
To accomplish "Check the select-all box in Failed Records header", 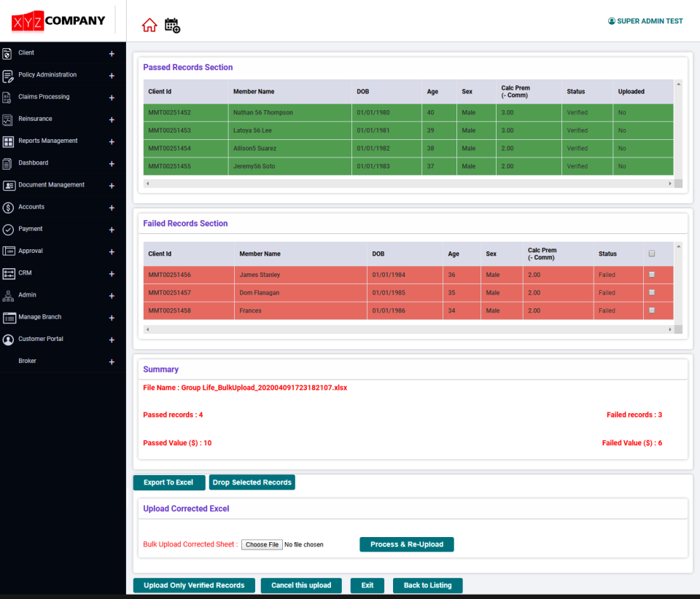I will [x=652, y=254].
